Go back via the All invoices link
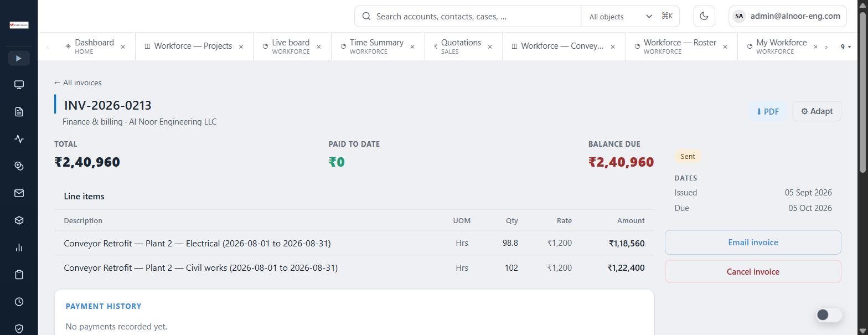Image resolution: width=868 pixels, height=335 pixels. coord(78,83)
